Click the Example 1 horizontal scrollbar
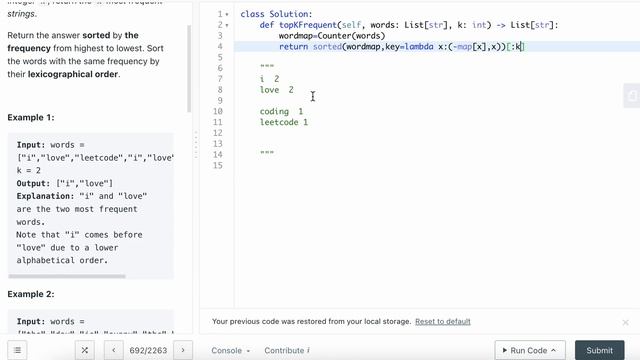The image size is (640, 360). pyautogui.click(x=67, y=276)
